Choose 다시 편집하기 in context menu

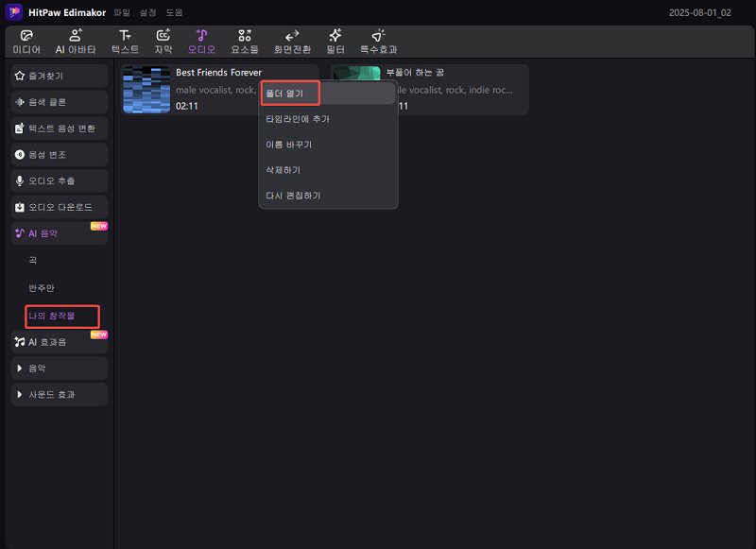click(x=328, y=196)
